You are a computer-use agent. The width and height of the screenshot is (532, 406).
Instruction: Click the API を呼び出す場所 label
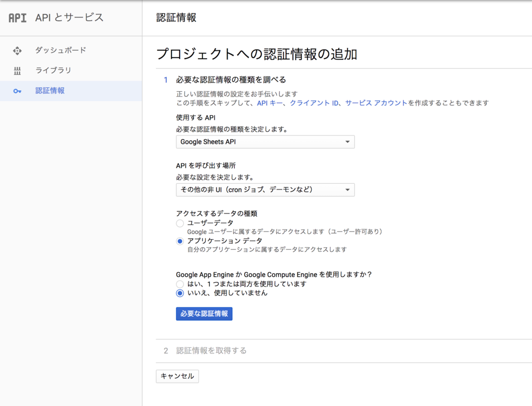pos(206,166)
